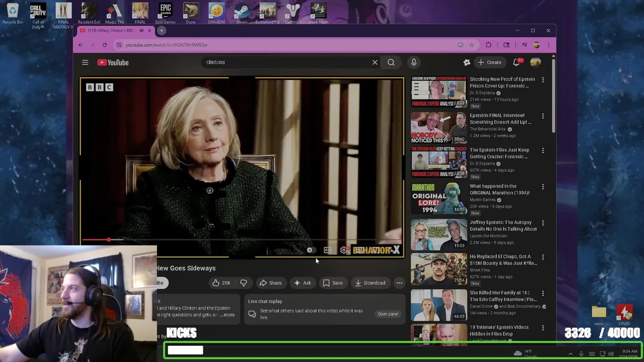This screenshot has width=644, height=362.
Task: Start voice search with the microphone
Action: click(414, 62)
